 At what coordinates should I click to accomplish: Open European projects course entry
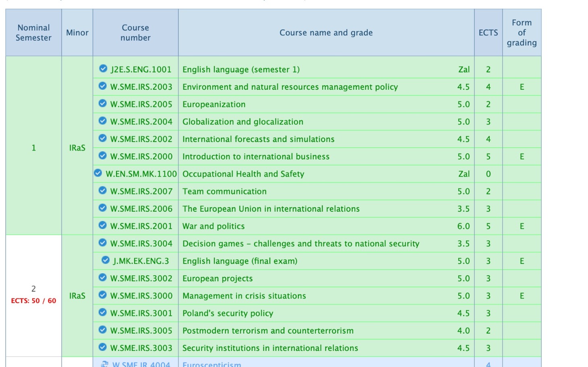[217, 278]
